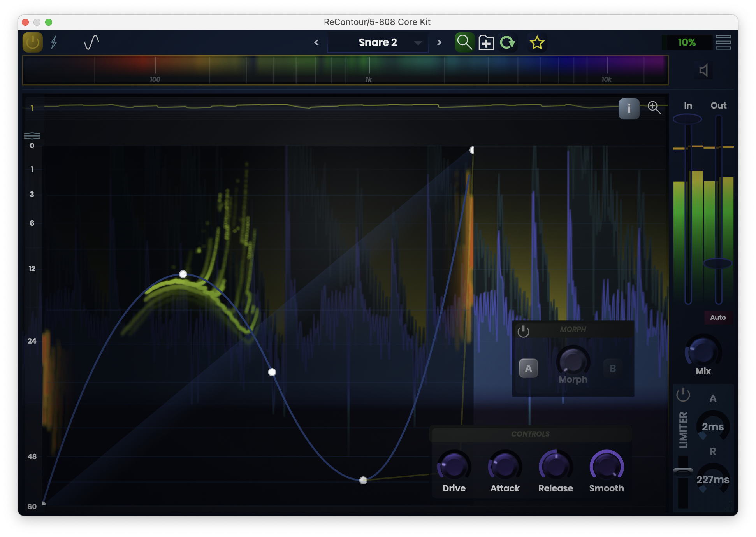
Task: Click the speaker mute icon
Action: click(703, 70)
